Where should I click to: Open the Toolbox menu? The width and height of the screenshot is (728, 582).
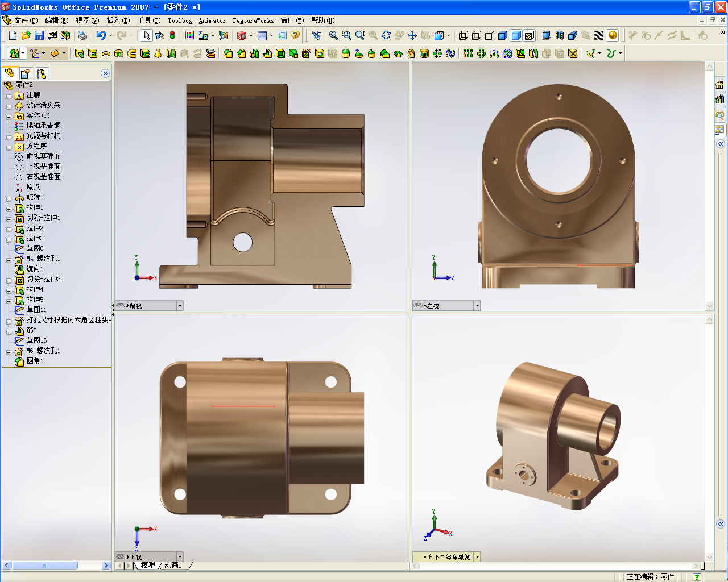click(x=180, y=20)
